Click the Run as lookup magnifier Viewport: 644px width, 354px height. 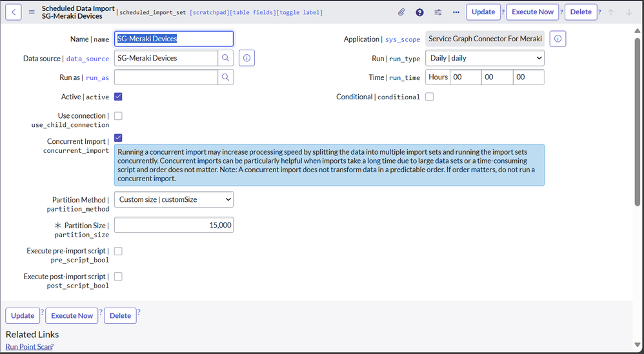point(226,77)
